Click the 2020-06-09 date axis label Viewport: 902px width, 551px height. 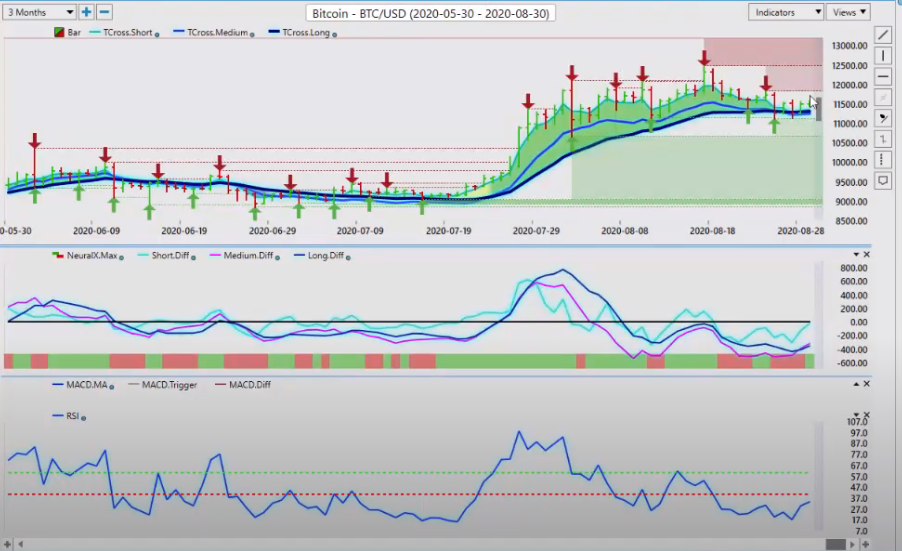tap(97, 231)
